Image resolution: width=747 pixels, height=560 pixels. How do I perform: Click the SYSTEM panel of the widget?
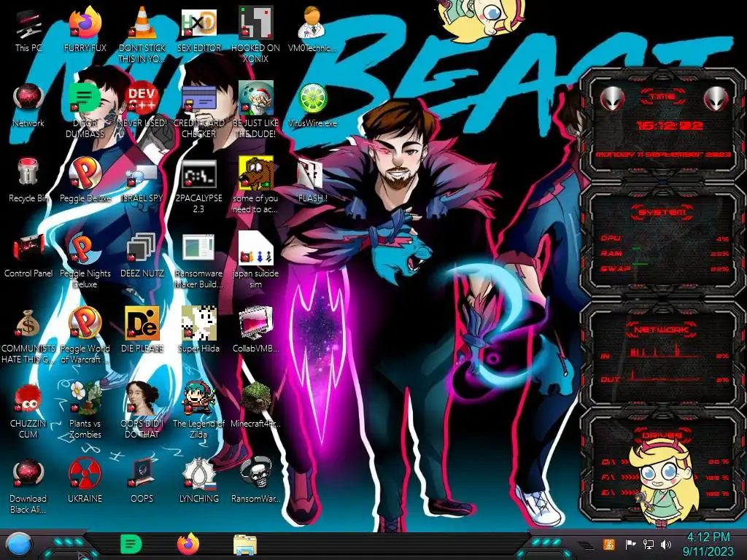[x=662, y=241]
